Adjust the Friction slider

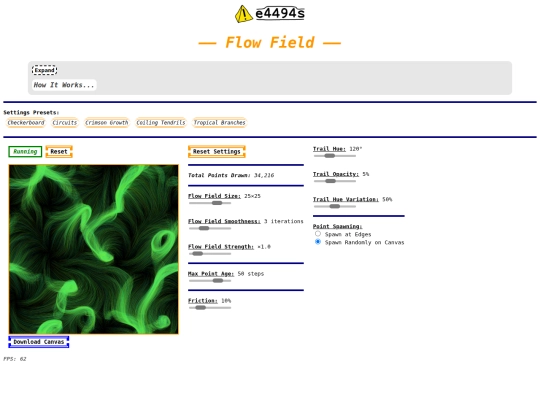(x=210, y=308)
